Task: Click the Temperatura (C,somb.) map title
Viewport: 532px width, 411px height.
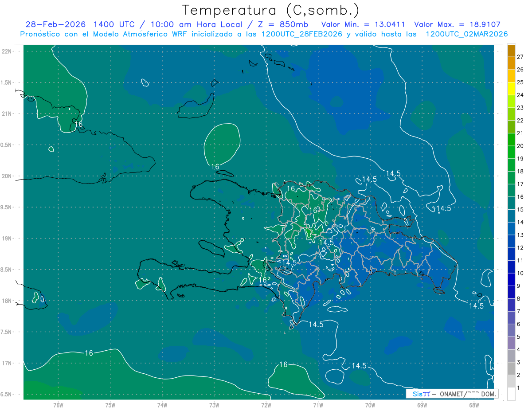Action: (270, 10)
